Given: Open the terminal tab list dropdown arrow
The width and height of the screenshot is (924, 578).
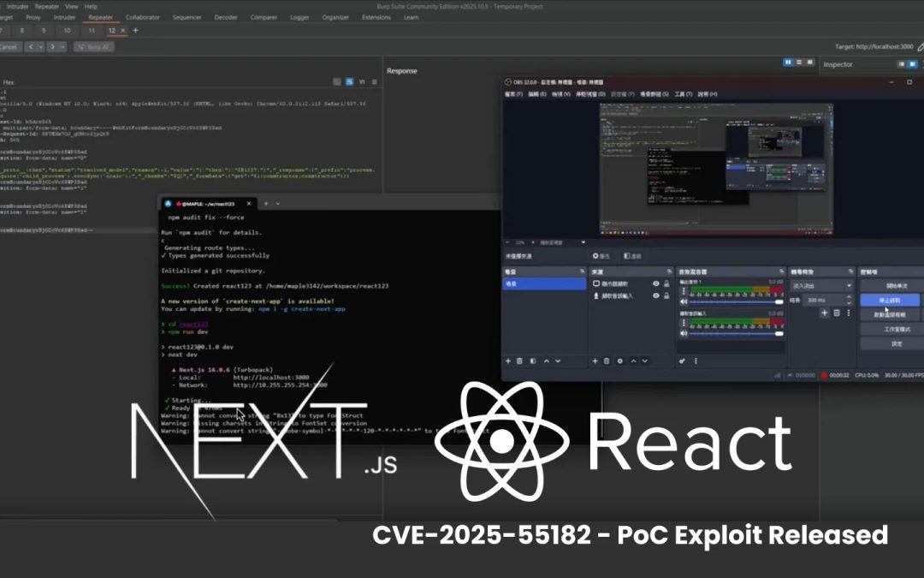Looking at the screenshot, I should pyautogui.click(x=280, y=204).
